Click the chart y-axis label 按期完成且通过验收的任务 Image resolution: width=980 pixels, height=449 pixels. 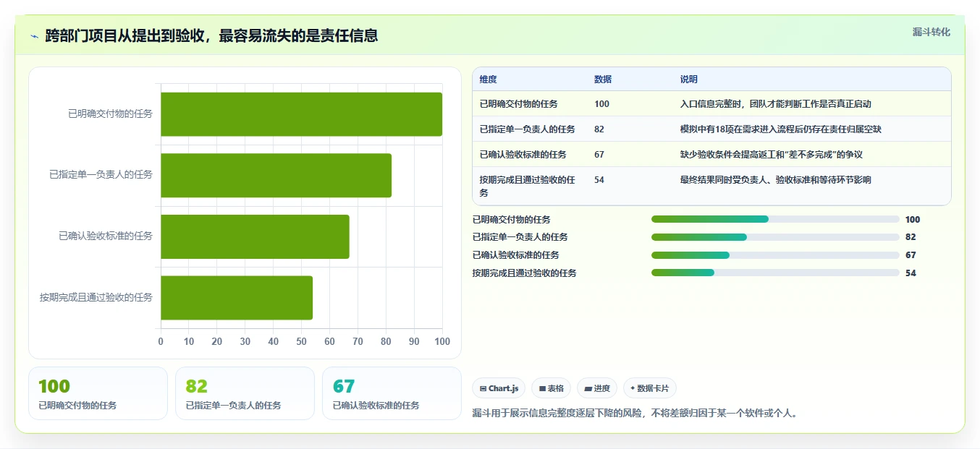click(x=96, y=297)
